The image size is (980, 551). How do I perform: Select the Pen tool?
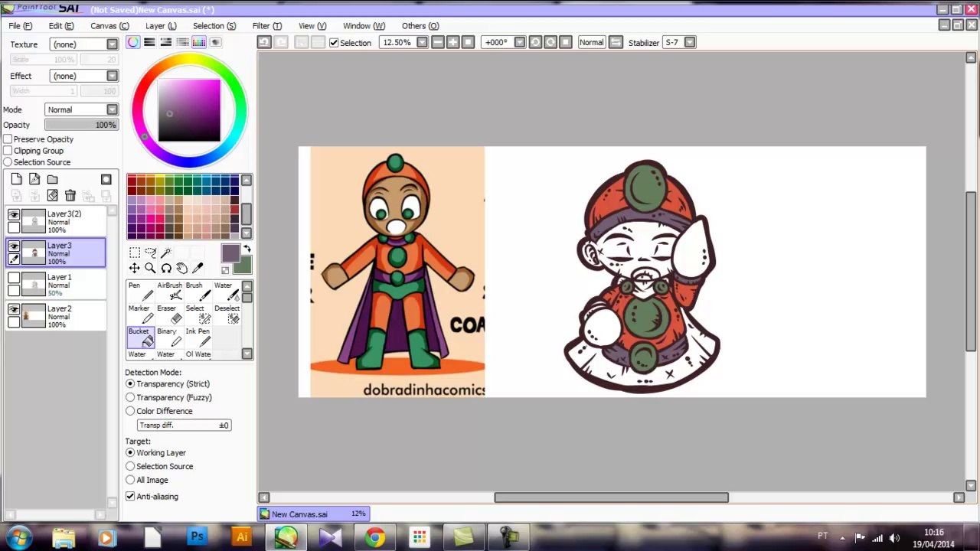(139, 291)
